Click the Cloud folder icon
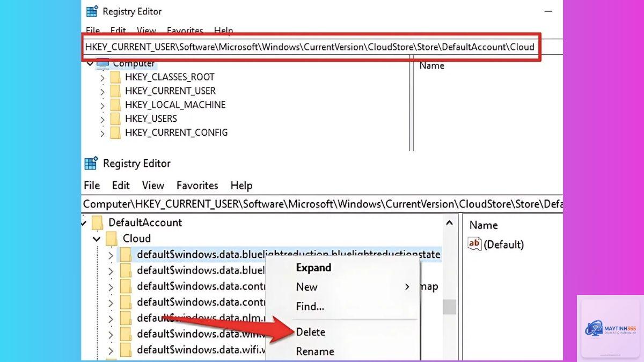The width and height of the screenshot is (644, 362). click(x=112, y=238)
